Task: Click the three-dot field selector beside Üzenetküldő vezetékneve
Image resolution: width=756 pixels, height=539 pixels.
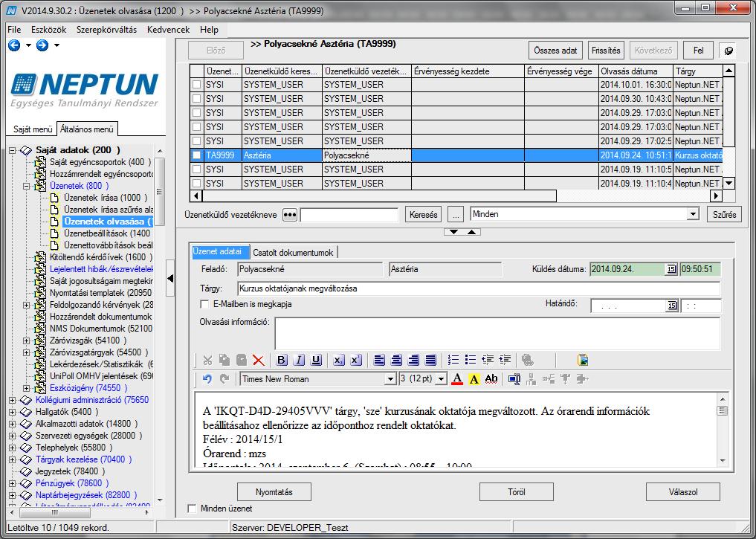Action: (290, 215)
